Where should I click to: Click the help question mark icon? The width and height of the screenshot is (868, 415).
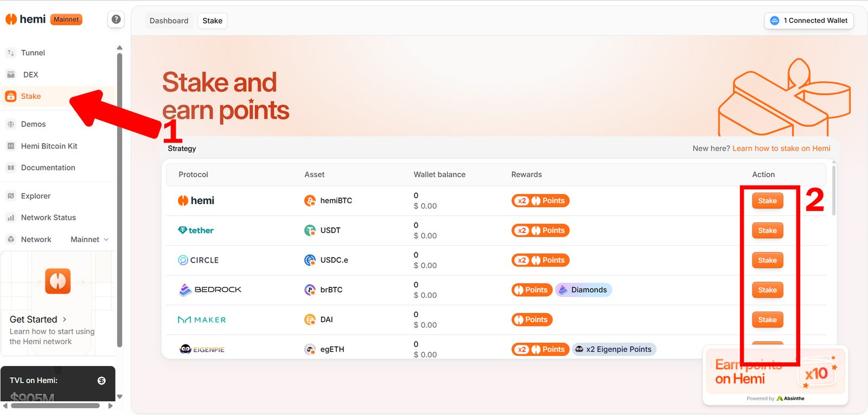[116, 20]
